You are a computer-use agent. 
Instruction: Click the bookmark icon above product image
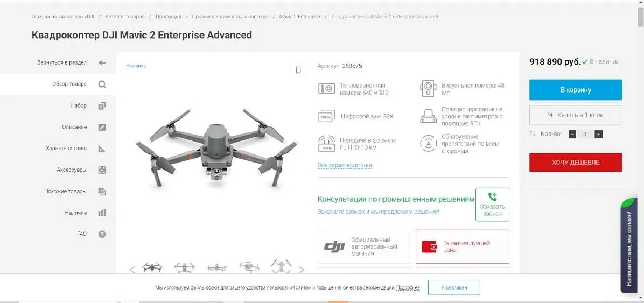pos(298,70)
